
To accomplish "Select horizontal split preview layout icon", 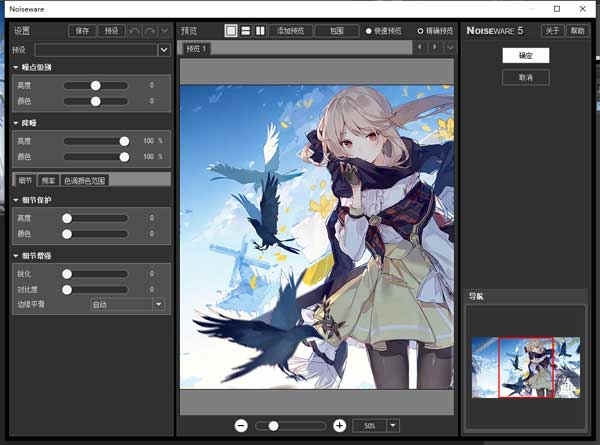I will pos(245,31).
